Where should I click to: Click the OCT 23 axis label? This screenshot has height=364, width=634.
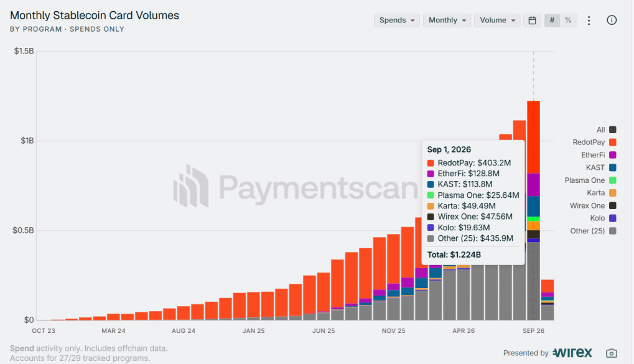tap(44, 331)
